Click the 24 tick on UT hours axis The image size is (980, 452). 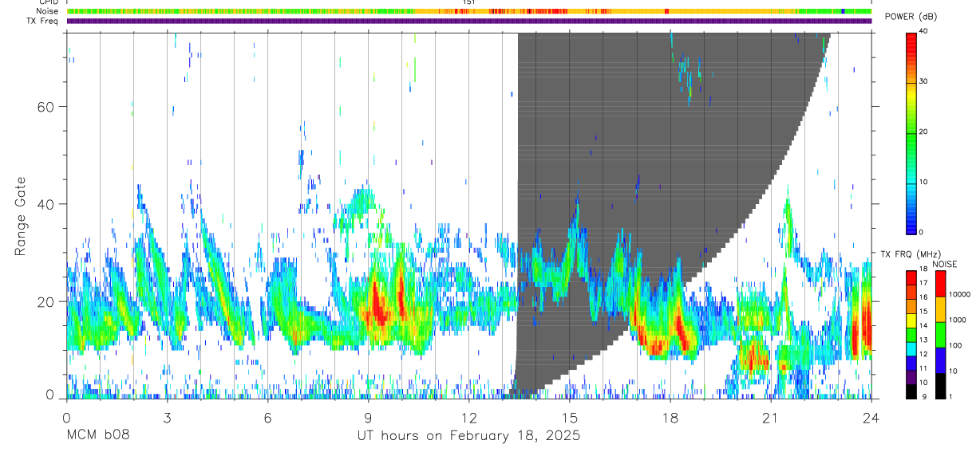[871, 417]
